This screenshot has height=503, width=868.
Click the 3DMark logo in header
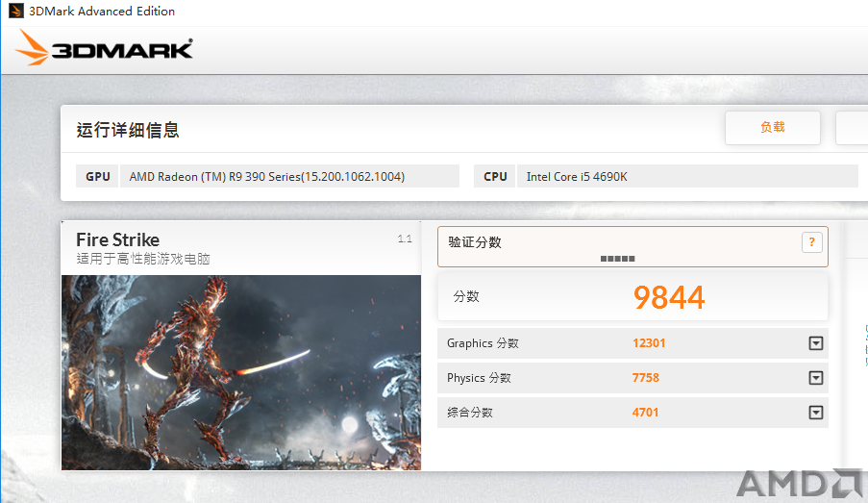(104, 48)
